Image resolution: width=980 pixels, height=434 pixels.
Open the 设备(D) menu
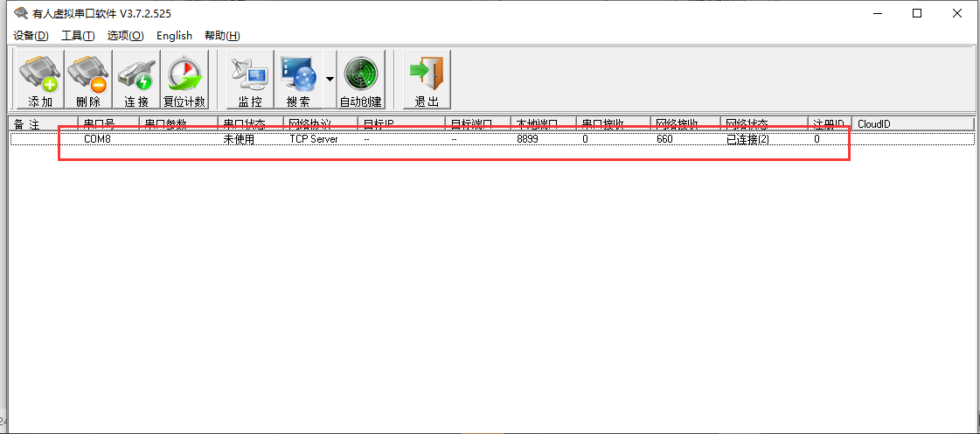pyautogui.click(x=31, y=36)
